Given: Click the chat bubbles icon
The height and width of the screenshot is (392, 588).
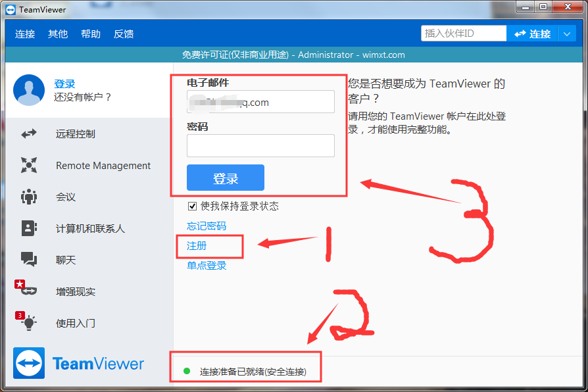Looking at the screenshot, I should tap(29, 259).
